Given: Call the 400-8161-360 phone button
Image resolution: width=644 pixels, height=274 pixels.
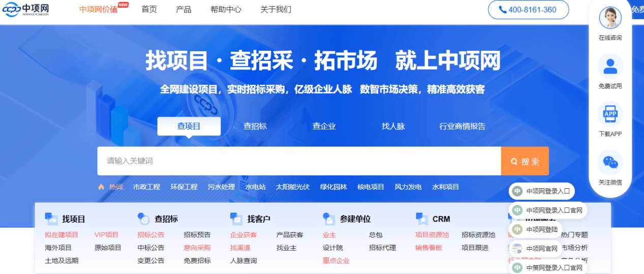Looking at the screenshot, I should click(528, 10).
